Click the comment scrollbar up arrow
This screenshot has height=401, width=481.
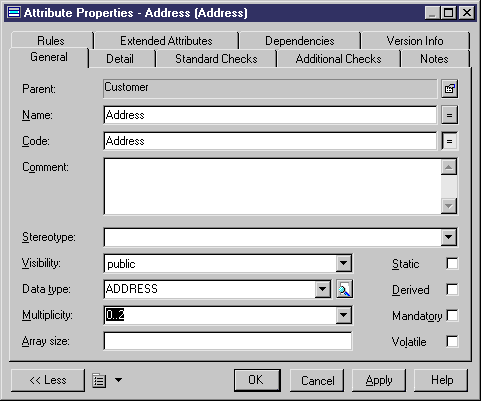click(449, 167)
